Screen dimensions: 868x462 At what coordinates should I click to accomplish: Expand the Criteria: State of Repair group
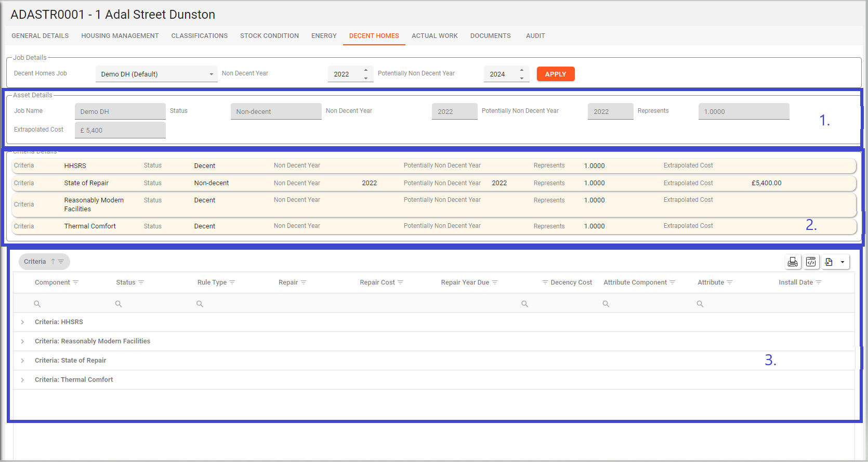click(x=22, y=361)
